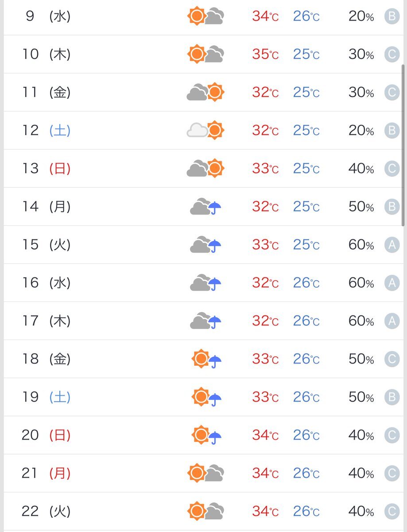This screenshot has width=407, height=532.
Task: Click the cloudy-sunny icon for day 13
Action: (206, 168)
